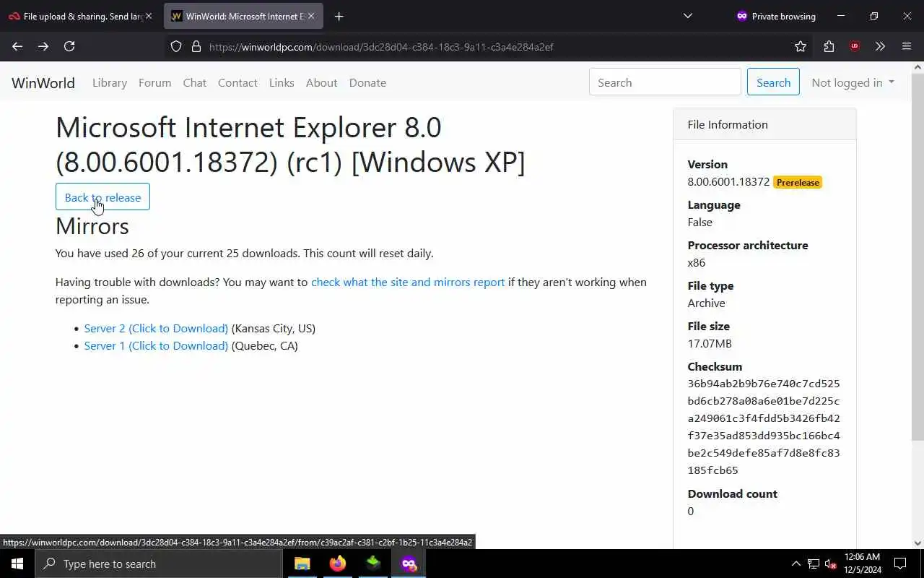Click the taskbar Type here to search box
Viewport: 924px width, 578px height.
click(159, 564)
